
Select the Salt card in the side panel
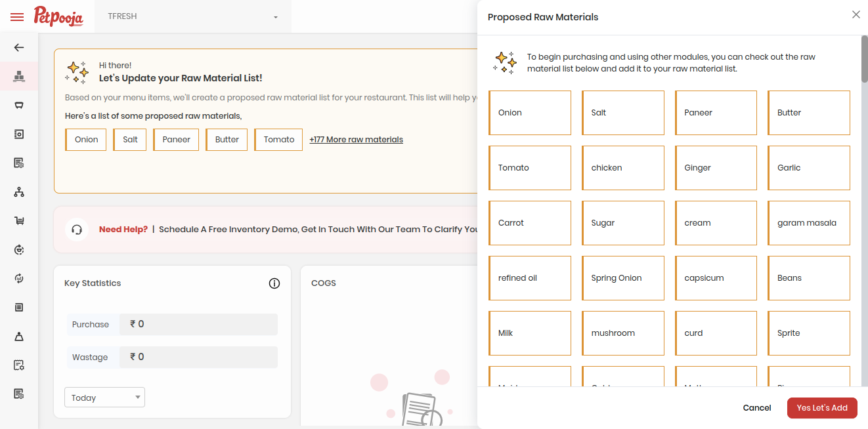point(623,113)
